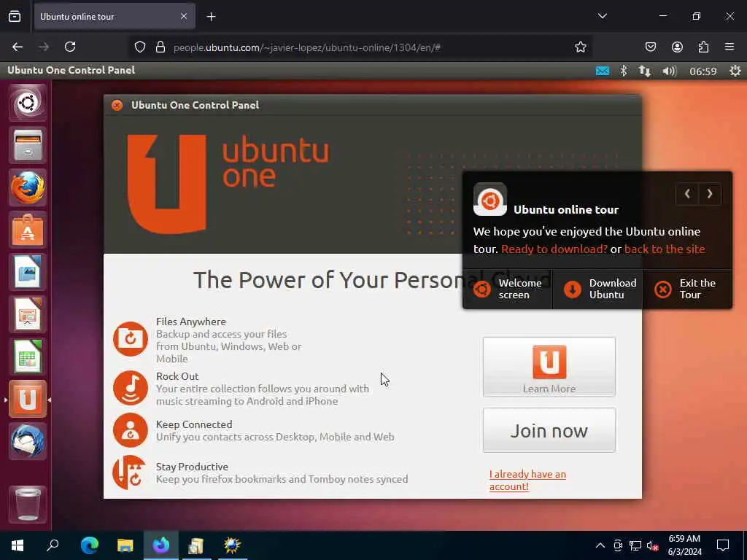This screenshot has width=747, height=560.
Task: Open the sound volume indicator
Action: [x=669, y=71]
